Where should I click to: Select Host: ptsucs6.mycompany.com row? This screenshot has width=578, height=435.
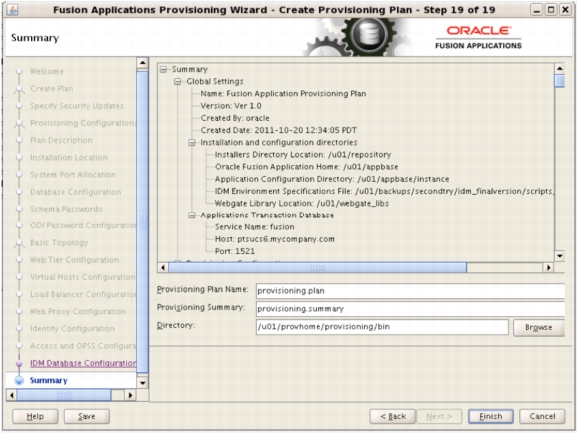click(x=275, y=239)
